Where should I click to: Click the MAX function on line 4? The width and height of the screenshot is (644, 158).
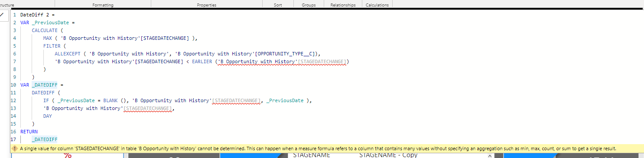tap(47, 38)
